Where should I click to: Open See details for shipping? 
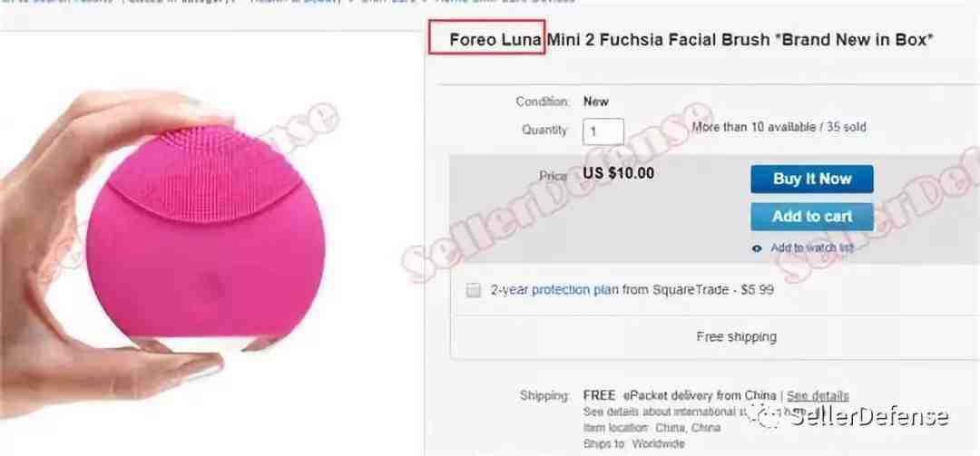[x=818, y=395]
